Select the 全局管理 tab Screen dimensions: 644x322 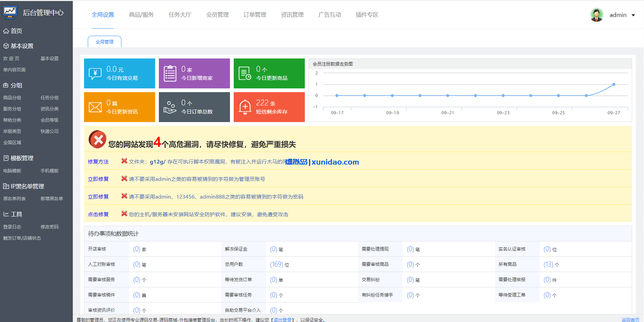[104, 41]
